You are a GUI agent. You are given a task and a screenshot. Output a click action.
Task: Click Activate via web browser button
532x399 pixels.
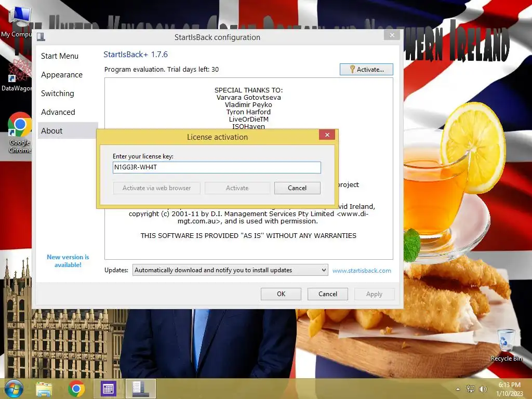156,188
